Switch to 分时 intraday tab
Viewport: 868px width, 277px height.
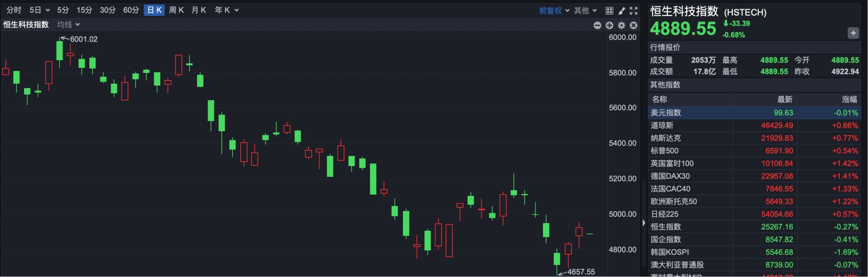click(14, 10)
